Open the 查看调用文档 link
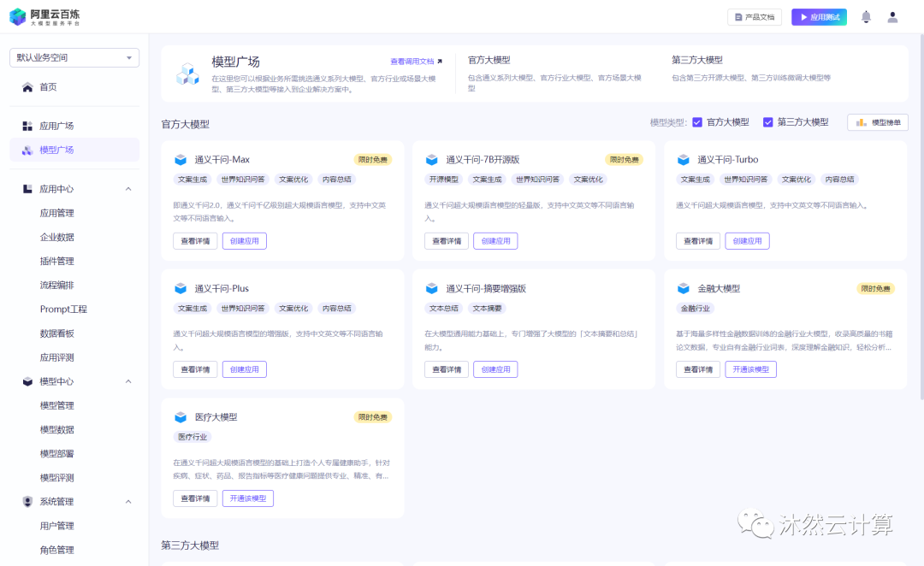 pos(412,62)
